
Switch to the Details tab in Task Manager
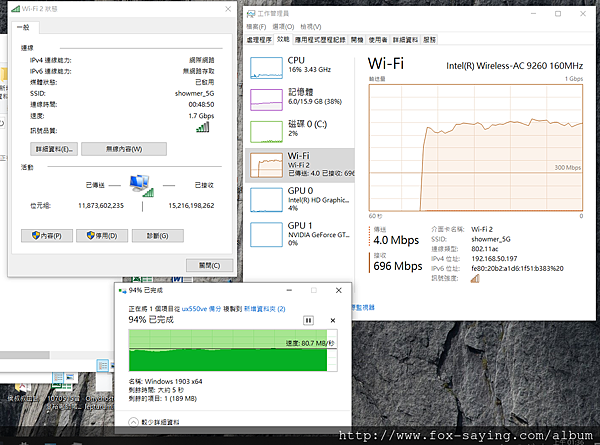pyautogui.click(x=405, y=40)
